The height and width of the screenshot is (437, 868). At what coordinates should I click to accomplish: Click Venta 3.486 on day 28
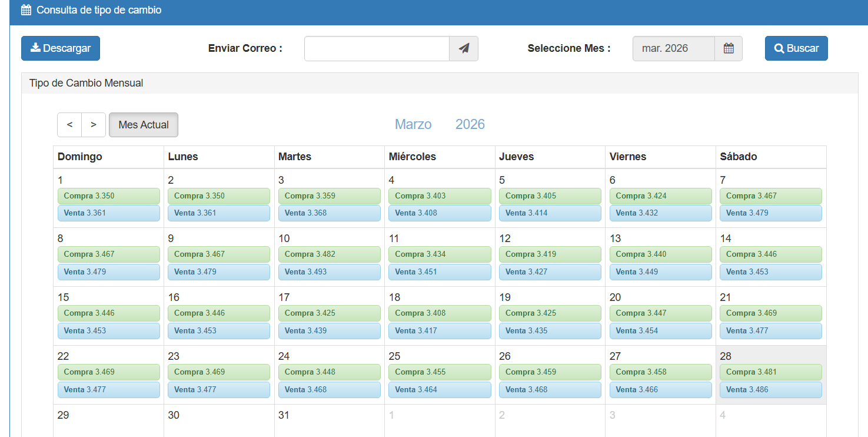(x=770, y=390)
